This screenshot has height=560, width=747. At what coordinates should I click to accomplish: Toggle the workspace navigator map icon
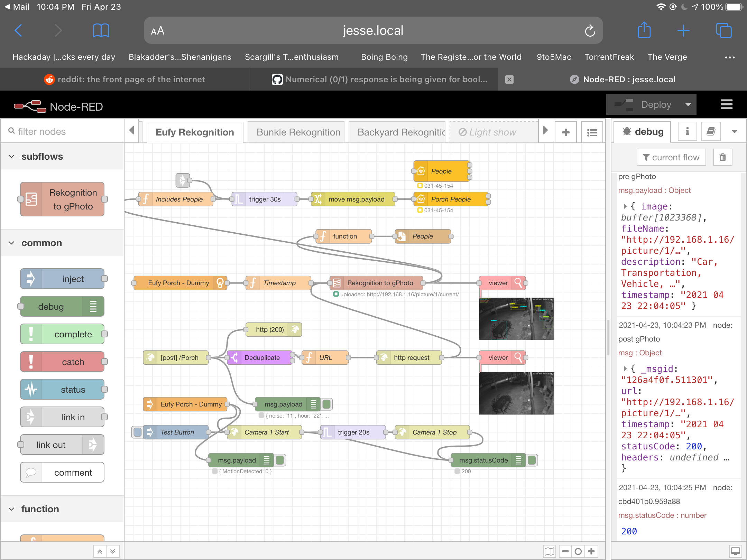click(x=549, y=551)
